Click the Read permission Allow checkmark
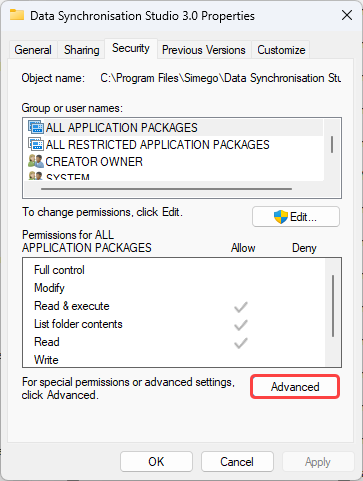363x481 pixels. click(x=241, y=343)
